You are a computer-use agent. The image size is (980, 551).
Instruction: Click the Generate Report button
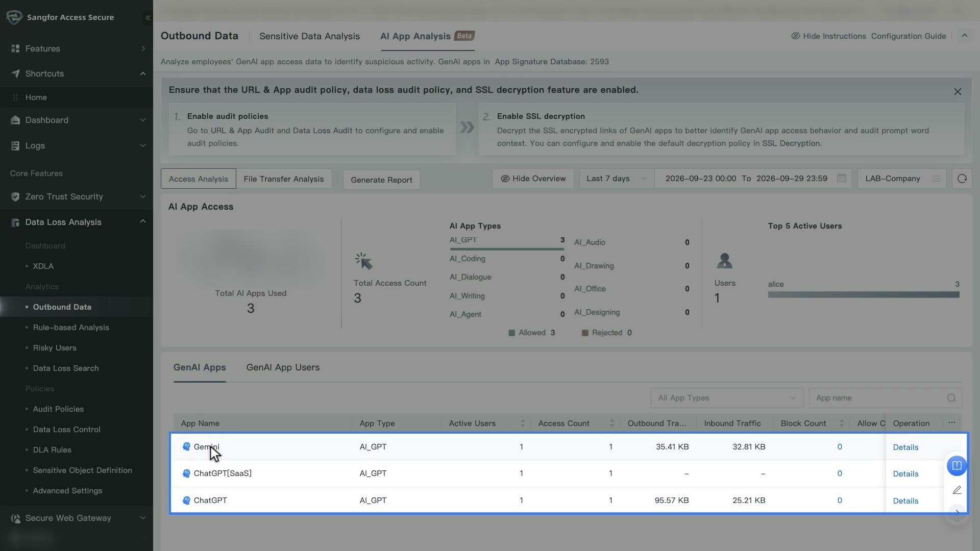click(381, 180)
